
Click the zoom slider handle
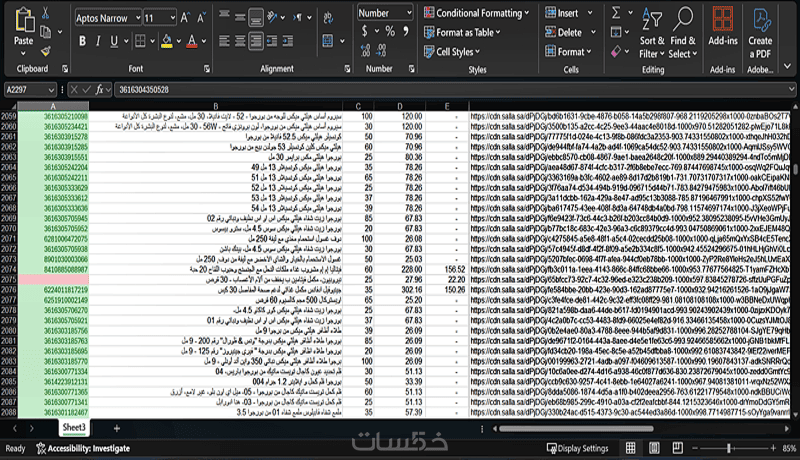click(729, 448)
